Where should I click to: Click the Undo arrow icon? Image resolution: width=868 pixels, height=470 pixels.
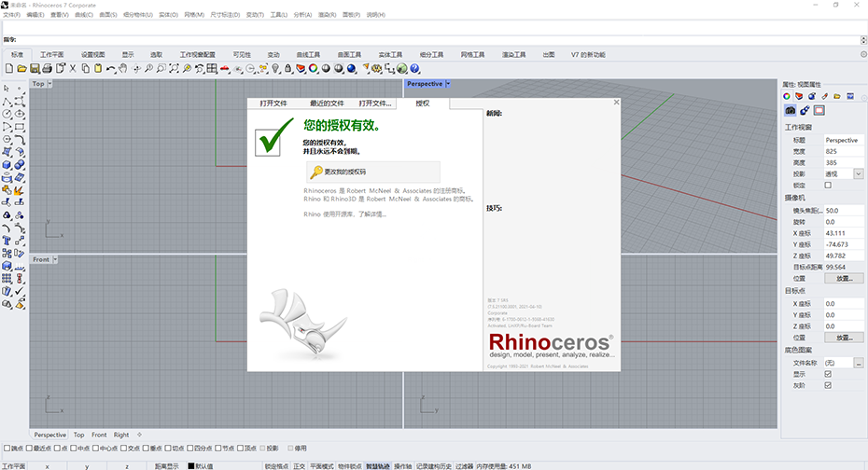coord(111,69)
